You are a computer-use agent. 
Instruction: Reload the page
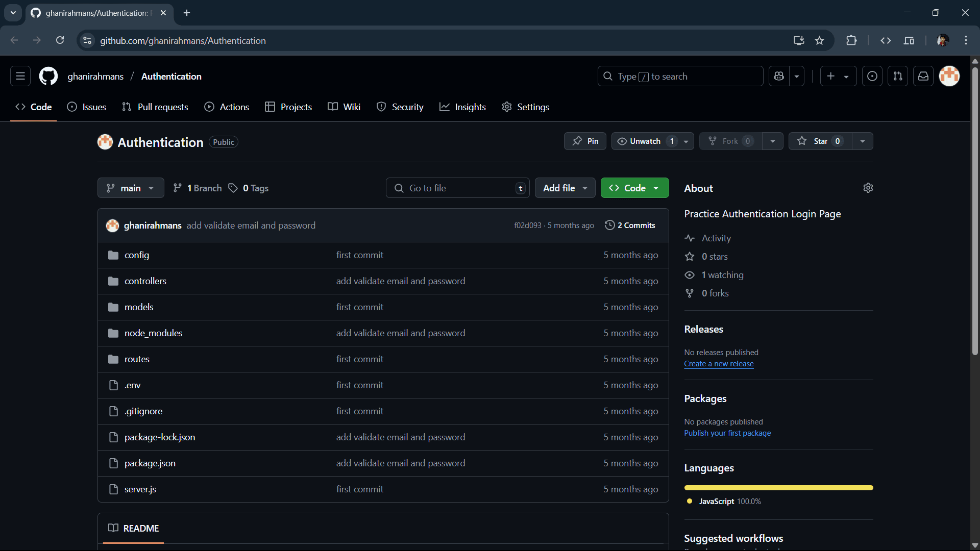click(60, 41)
